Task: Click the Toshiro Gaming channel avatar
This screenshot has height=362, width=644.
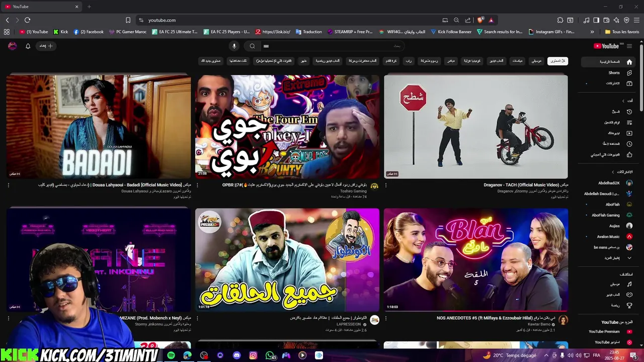Action: (374, 187)
